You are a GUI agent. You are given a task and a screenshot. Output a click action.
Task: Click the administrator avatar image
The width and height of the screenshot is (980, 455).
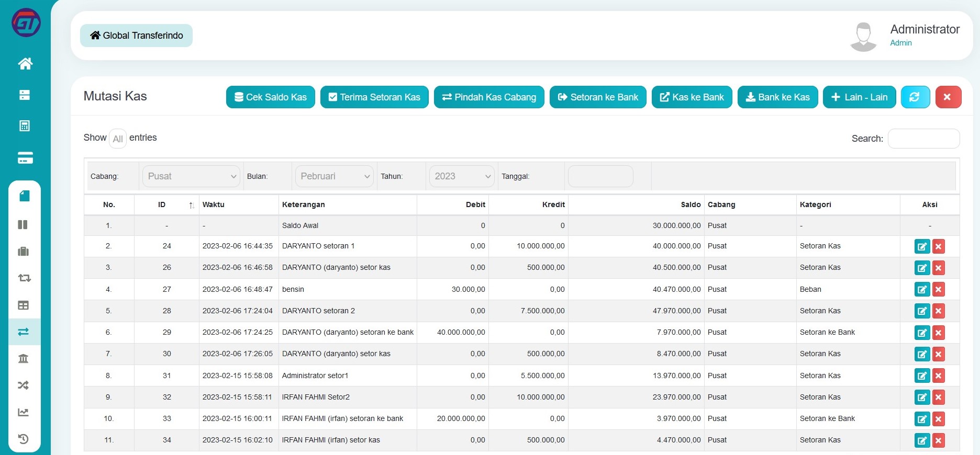863,37
